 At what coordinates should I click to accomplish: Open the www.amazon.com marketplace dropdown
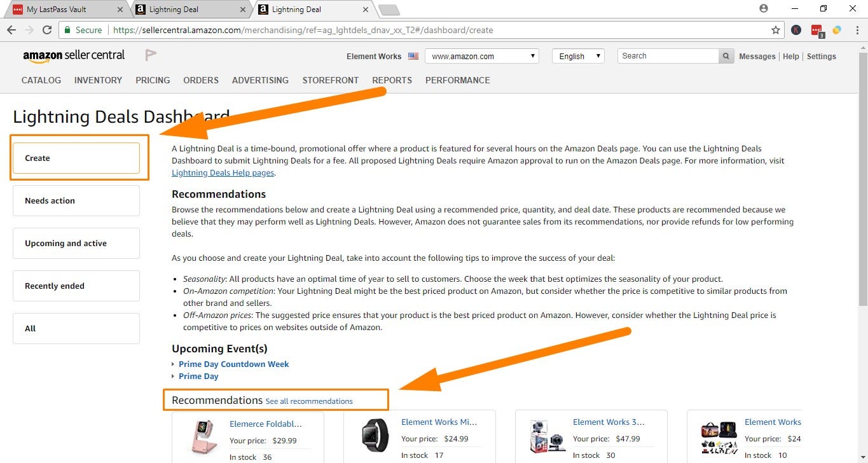click(482, 56)
